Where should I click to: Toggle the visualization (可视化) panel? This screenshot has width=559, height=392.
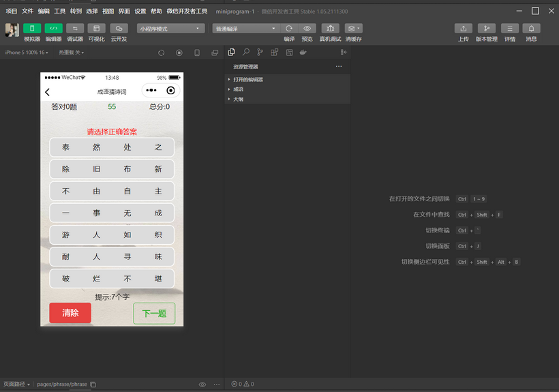(97, 28)
